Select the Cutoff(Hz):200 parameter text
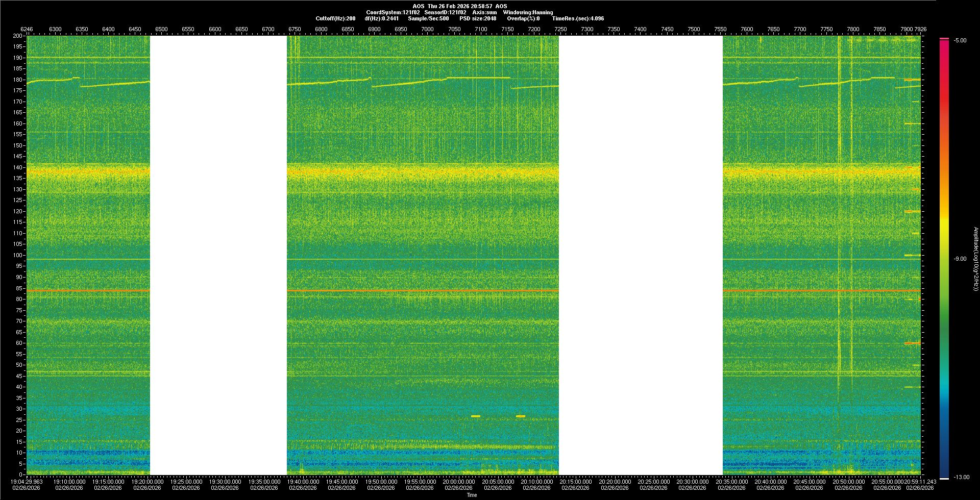This screenshot has width=980, height=500. (x=335, y=18)
